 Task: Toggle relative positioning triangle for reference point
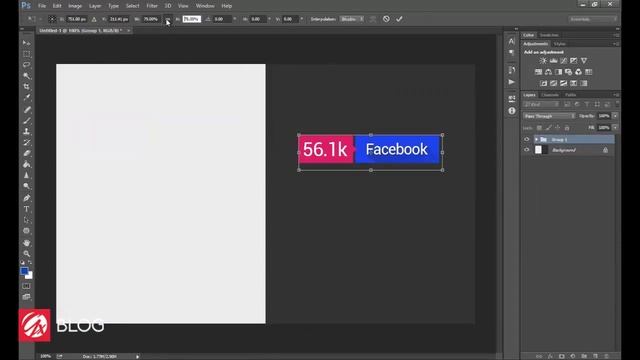(94, 19)
